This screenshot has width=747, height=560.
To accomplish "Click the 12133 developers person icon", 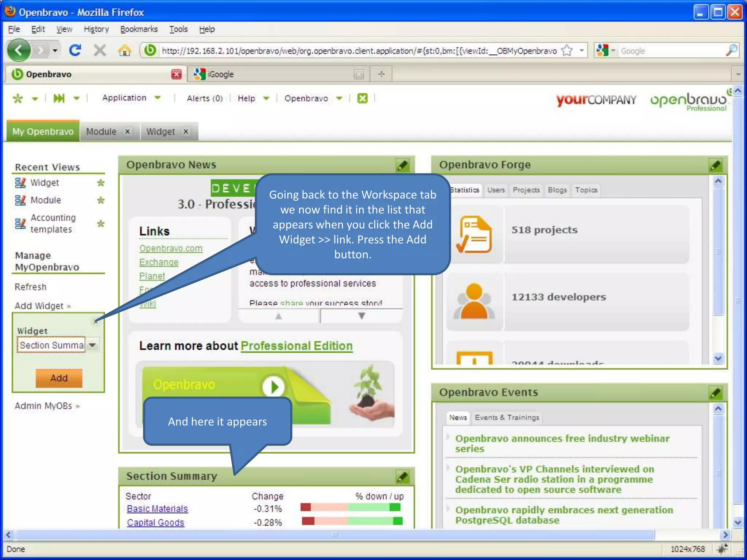I will pos(474,301).
